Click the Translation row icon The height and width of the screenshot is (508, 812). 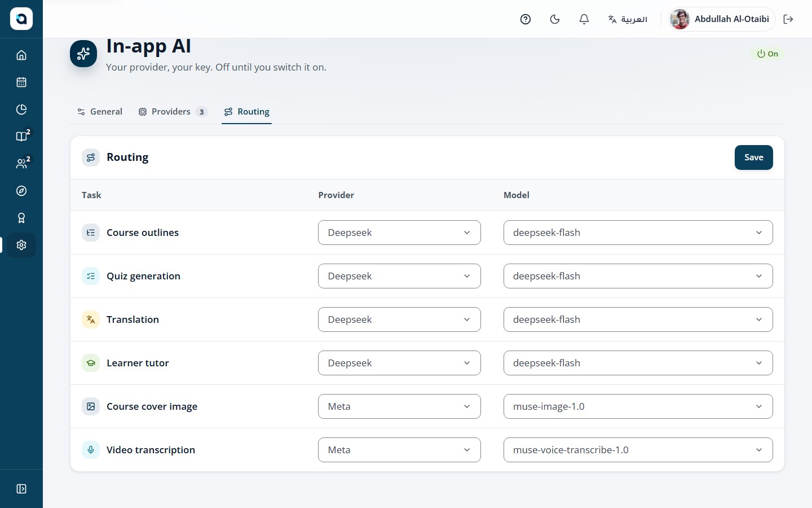point(91,319)
